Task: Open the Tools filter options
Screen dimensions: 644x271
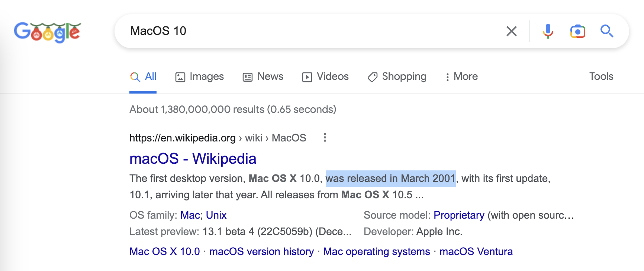Action: coord(601,76)
